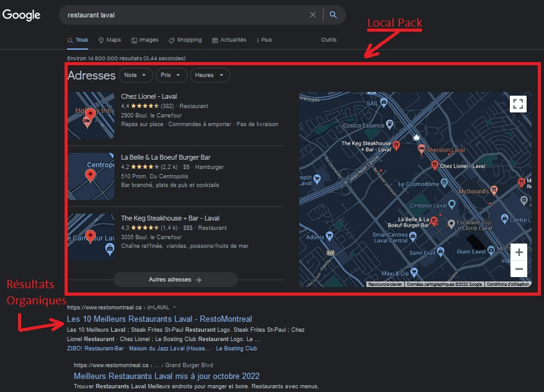The image size is (544, 392).
Task: Expand the map to fullscreen view
Action: coord(519,104)
